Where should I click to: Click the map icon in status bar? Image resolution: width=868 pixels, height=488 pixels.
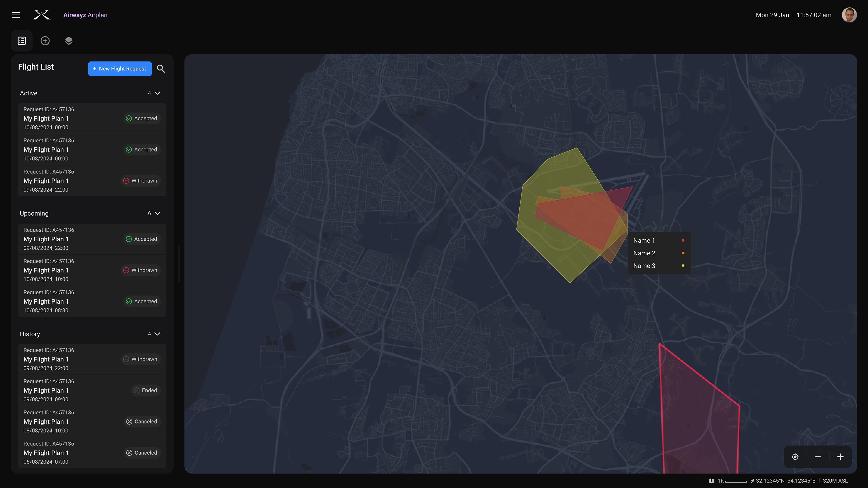coord(711,481)
